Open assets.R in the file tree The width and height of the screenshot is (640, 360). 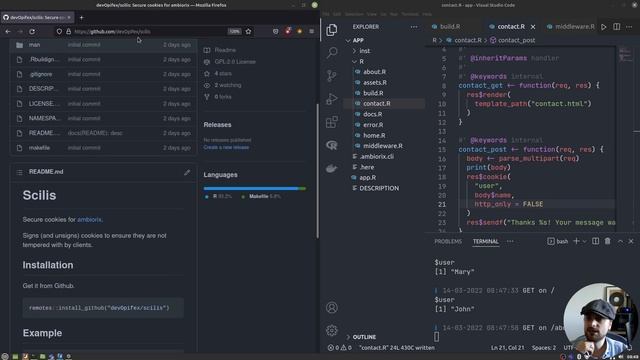coord(375,82)
